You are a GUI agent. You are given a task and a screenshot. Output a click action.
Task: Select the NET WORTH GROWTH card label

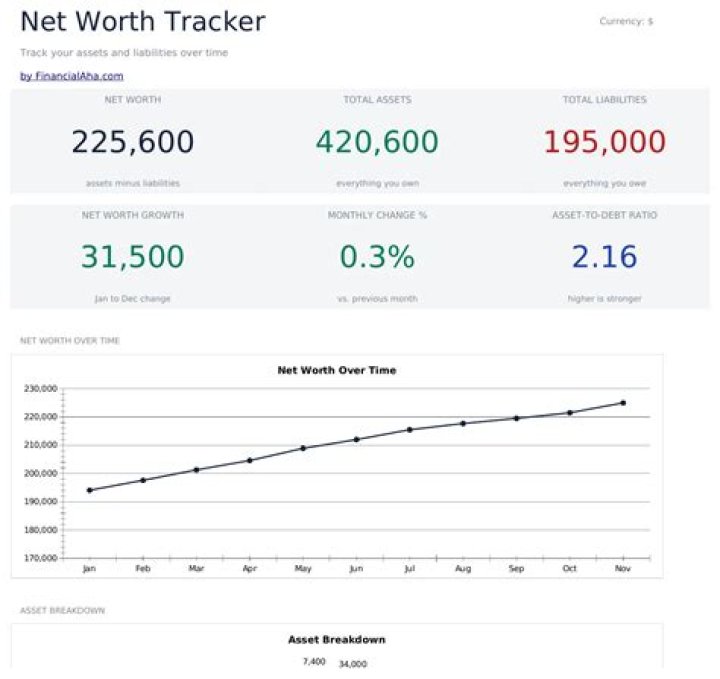[133, 215]
